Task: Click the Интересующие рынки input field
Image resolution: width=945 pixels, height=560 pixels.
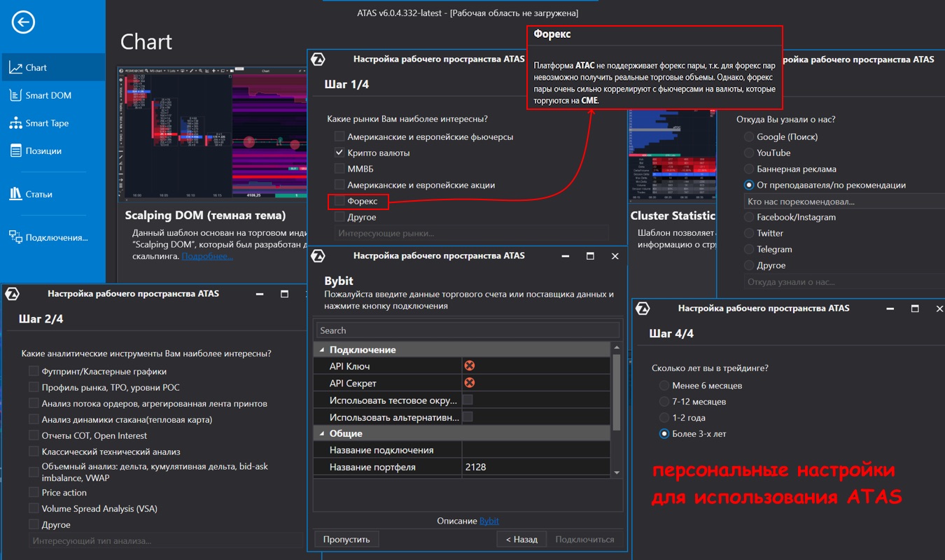Action: click(x=472, y=233)
